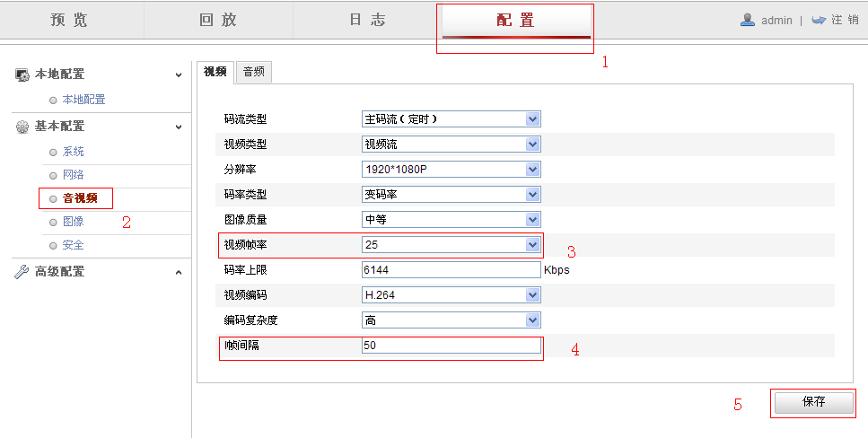Collapse the 本地配置 section chevron

[179, 74]
